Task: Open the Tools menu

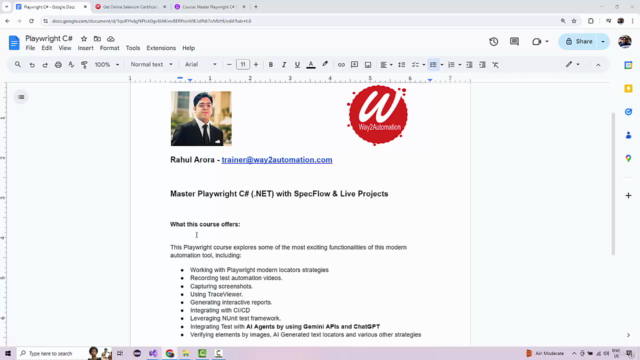Action: 133,48
